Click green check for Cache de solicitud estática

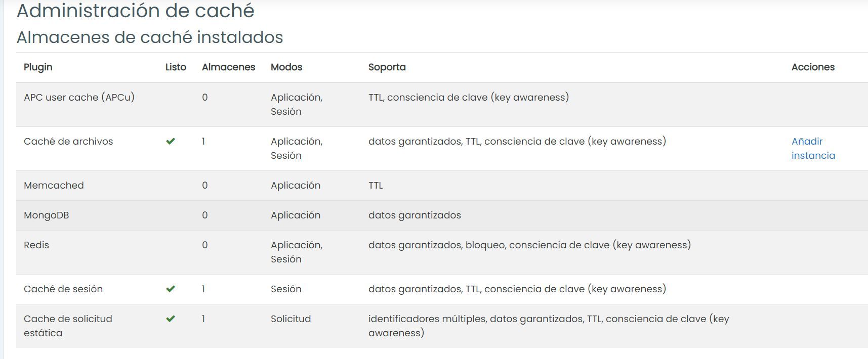171,319
